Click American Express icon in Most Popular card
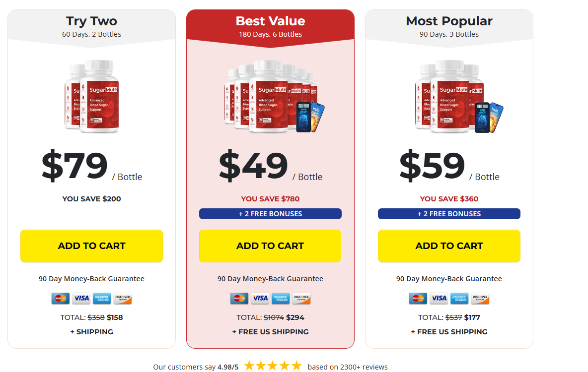 (459, 299)
